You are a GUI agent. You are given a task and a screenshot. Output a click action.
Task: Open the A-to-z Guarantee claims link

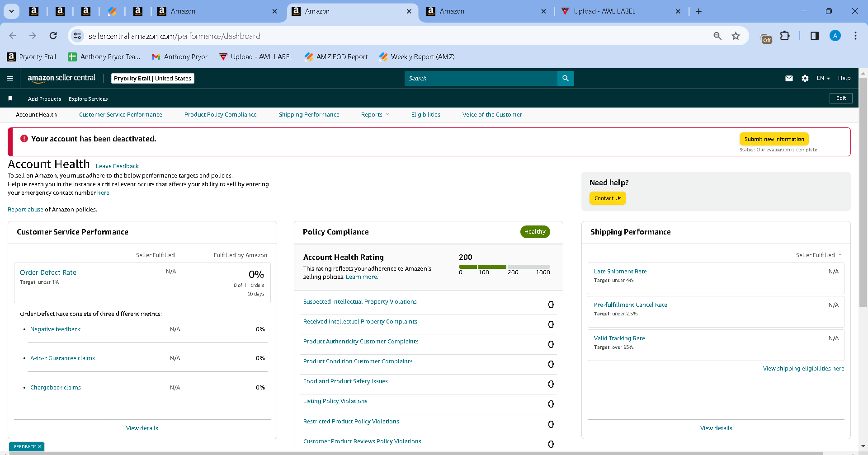62,358
